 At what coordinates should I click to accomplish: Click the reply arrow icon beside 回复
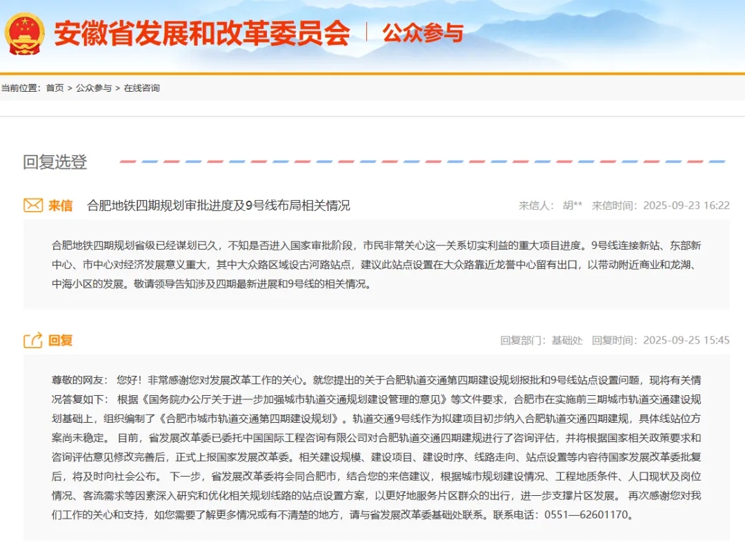(33, 340)
